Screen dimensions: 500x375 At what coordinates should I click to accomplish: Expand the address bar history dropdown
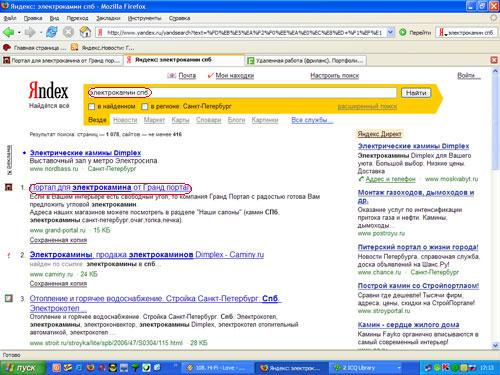[391, 32]
